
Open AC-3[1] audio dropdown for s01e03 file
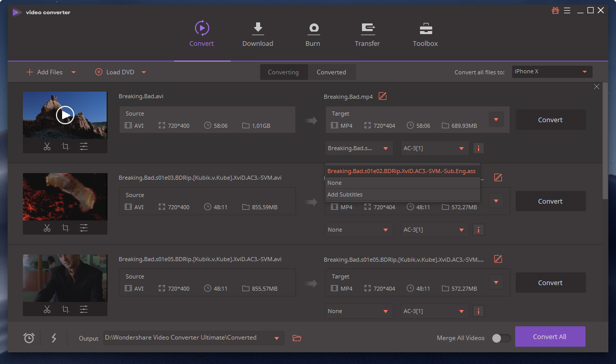[434, 230]
